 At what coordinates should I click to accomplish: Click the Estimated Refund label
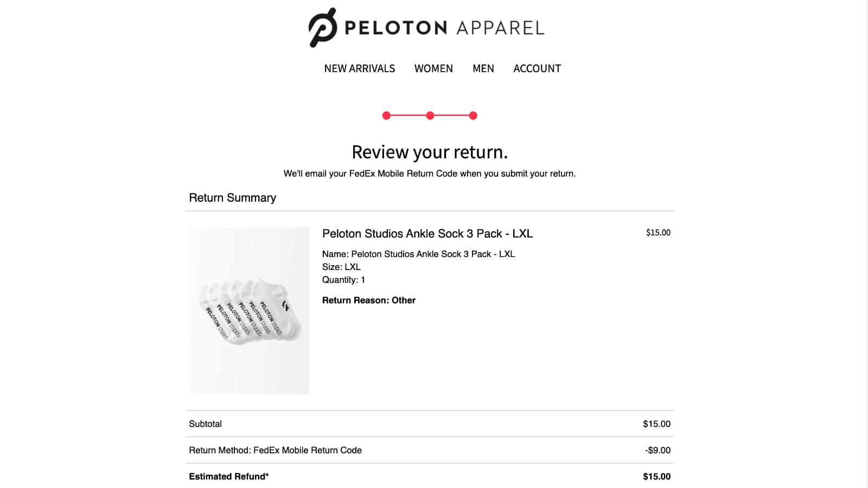[x=228, y=477]
